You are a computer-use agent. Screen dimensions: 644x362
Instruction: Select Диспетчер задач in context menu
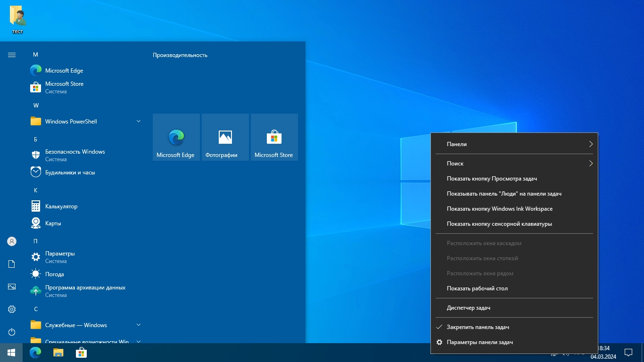(469, 308)
